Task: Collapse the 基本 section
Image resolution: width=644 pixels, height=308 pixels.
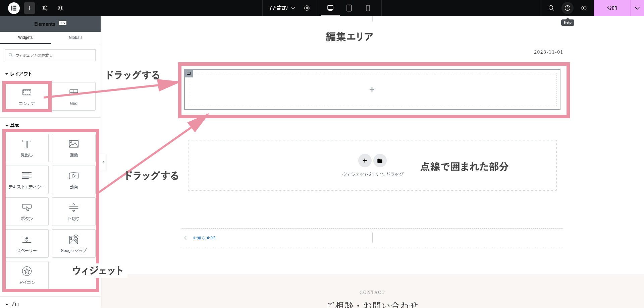Action: point(12,125)
